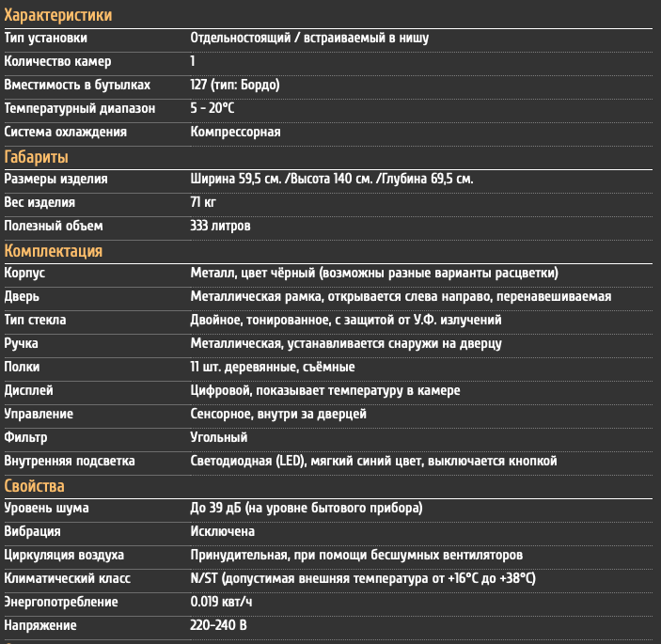
Task: Select the Полезный объем label
Action: click(x=54, y=226)
